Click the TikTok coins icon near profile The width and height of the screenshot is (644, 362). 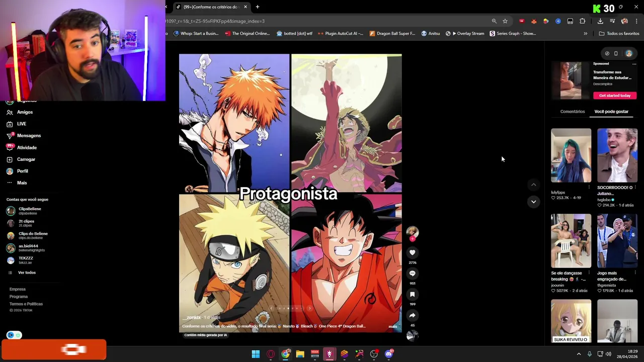click(x=607, y=53)
